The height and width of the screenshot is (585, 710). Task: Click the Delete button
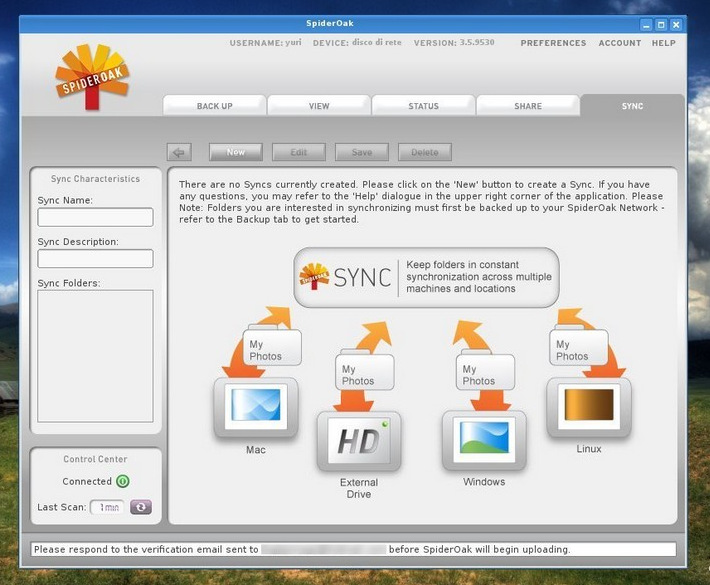tap(425, 152)
